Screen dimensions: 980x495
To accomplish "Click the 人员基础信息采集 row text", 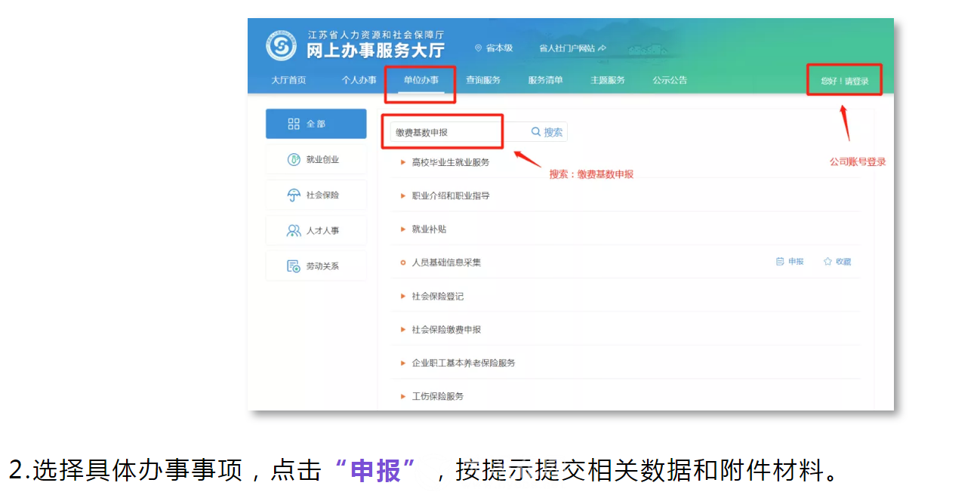I will tap(446, 263).
